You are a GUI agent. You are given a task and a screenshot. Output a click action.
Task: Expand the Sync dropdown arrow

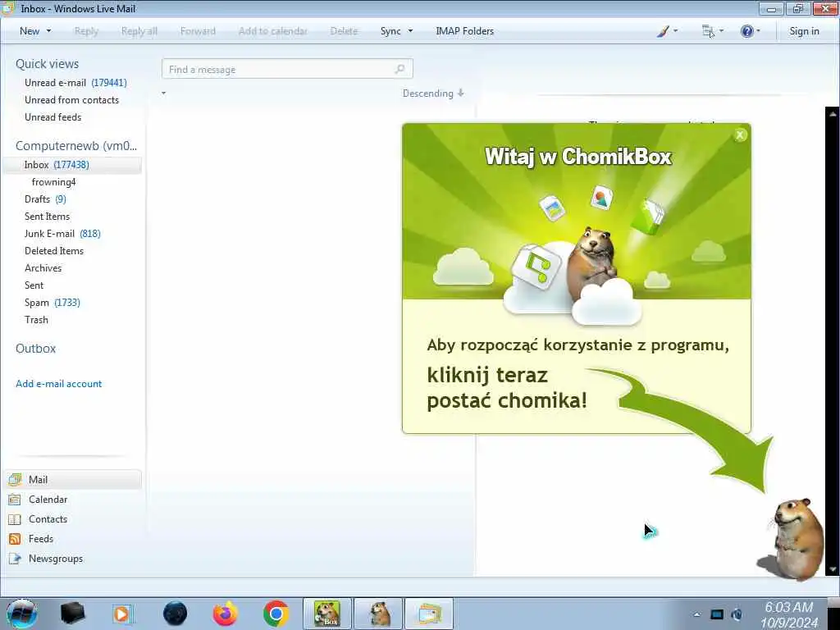(x=410, y=31)
